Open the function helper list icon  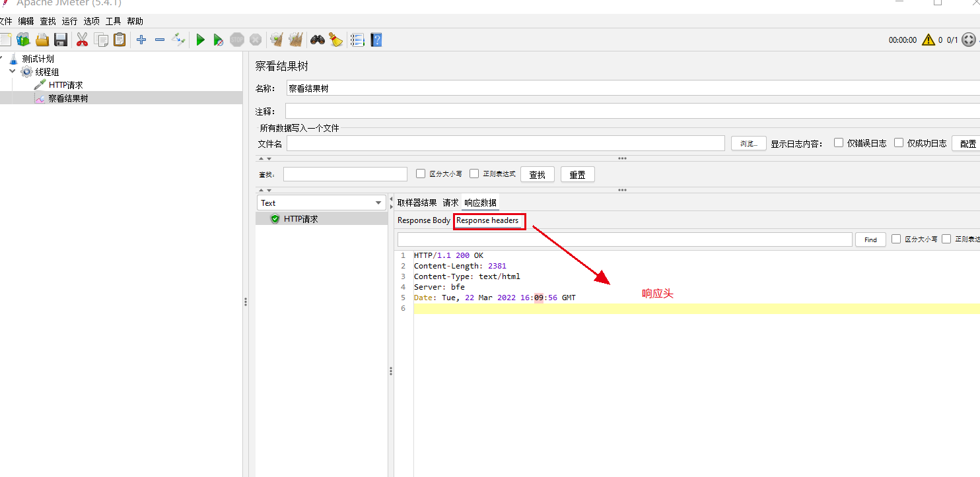(357, 40)
